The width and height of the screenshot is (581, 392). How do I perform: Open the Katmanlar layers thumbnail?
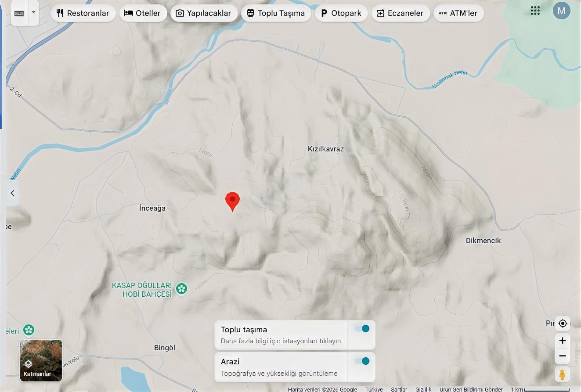41,360
